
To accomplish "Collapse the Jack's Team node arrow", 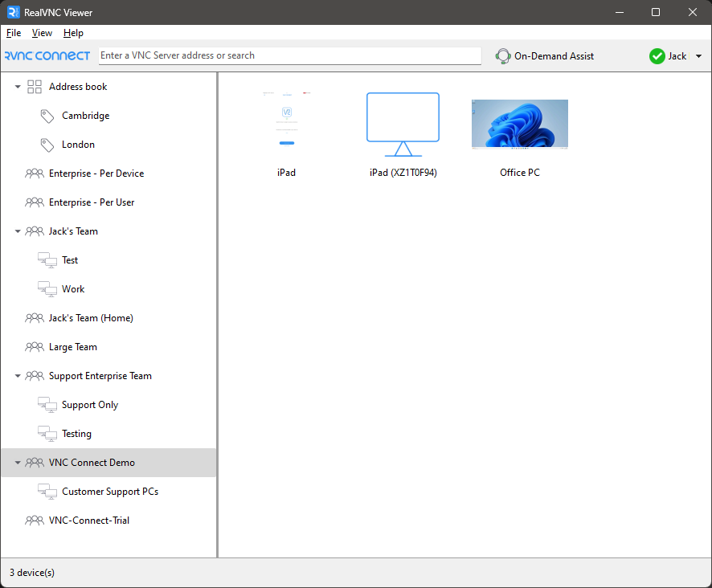I will click(x=18, y=231).
